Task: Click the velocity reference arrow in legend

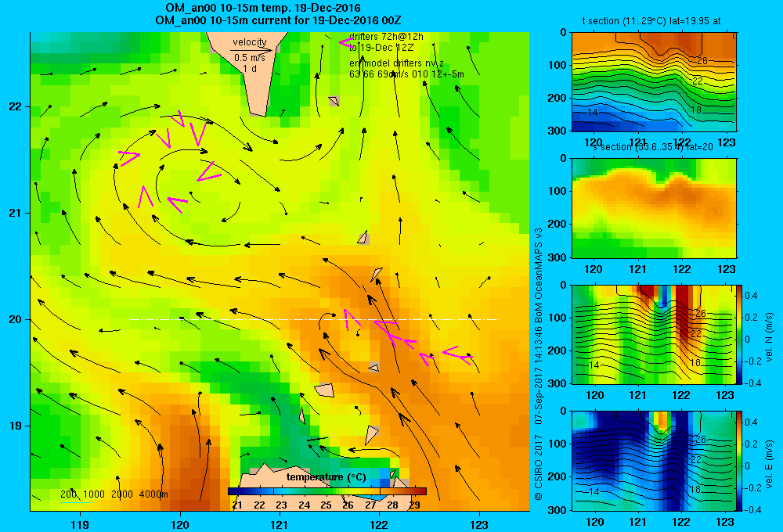Action: click(x=251, y=50)
